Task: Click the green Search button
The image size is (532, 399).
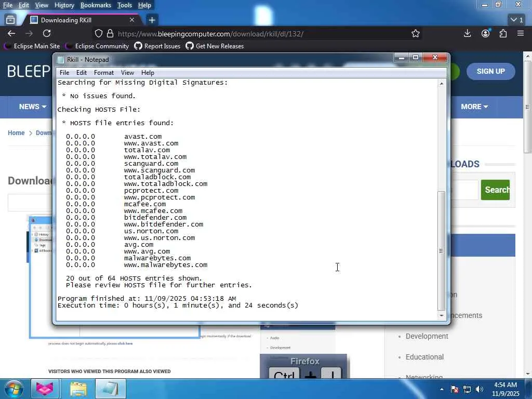Action: [x=495, y=190]
